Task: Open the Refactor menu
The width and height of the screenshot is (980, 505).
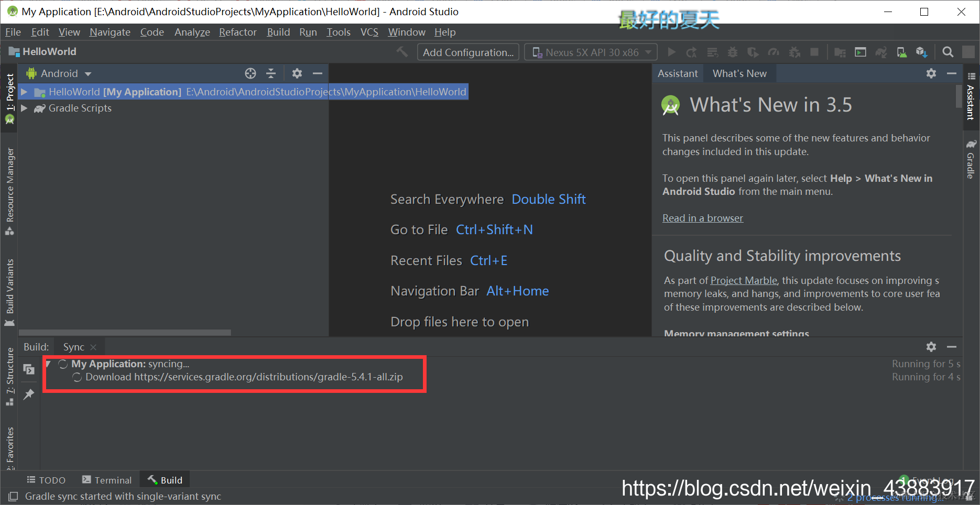Action: [238, 32]
